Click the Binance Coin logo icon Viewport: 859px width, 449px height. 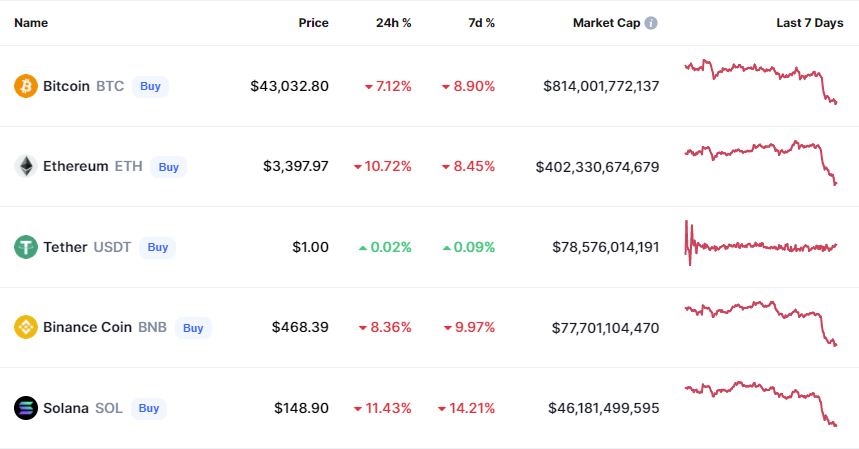pos(26,327)
